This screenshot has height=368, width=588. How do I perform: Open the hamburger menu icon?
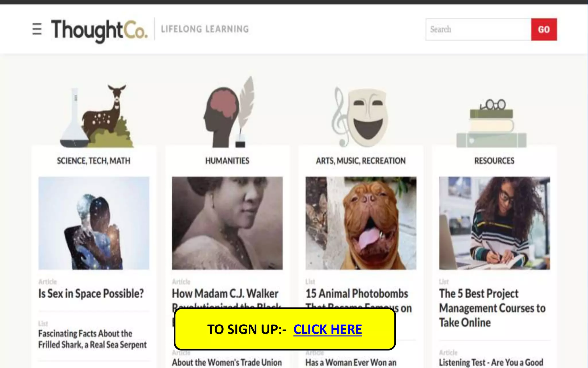pyautogui.click(x=37, y=29)
